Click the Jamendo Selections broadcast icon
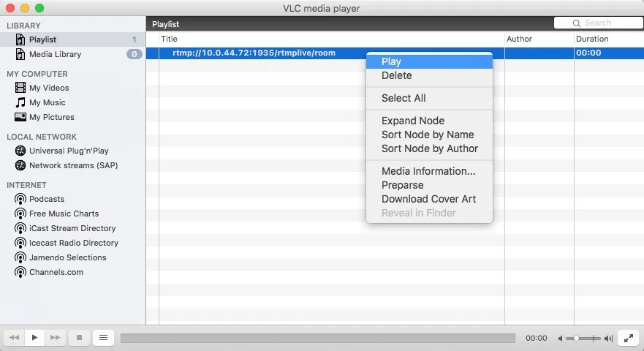The image size is (644, 351). [20, 257]
